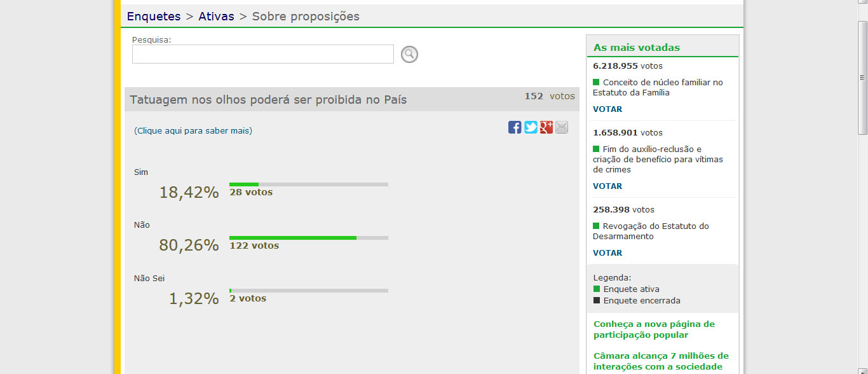Share poll on Twitter
The width and height of the screenshot is (868, 374).
tap(531, 127)
